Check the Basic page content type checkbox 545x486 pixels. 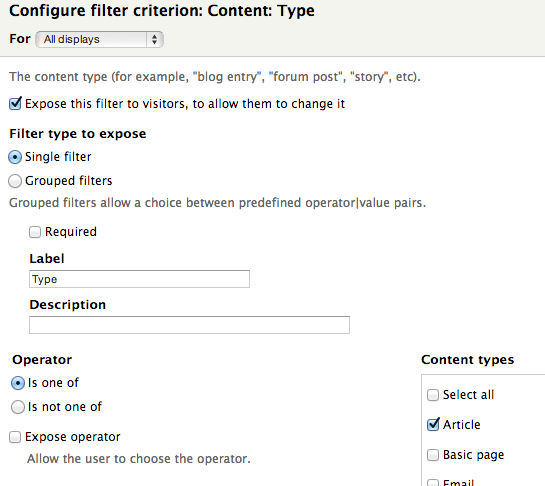pos(433,455)
